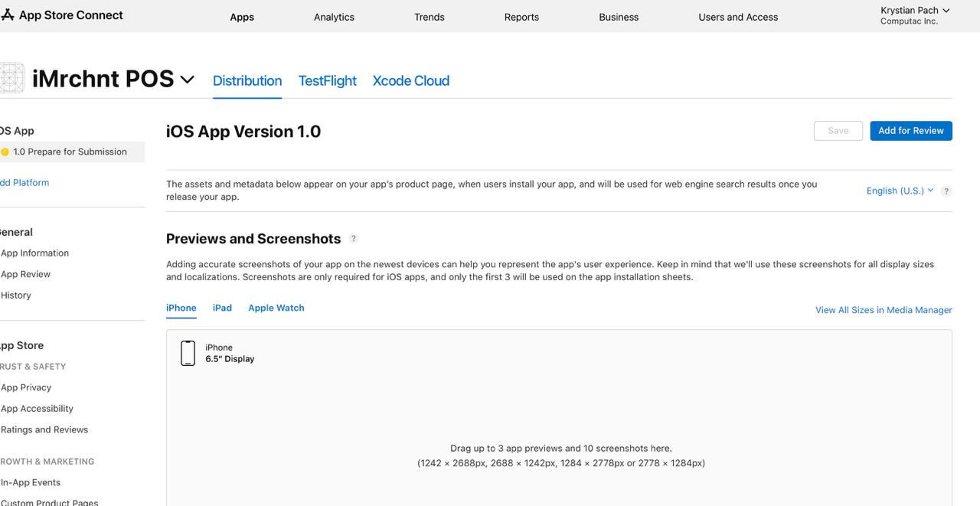Select 1.0 Prepare for Submission in sidebar
980x506 pixels.
tap(72, 152)
